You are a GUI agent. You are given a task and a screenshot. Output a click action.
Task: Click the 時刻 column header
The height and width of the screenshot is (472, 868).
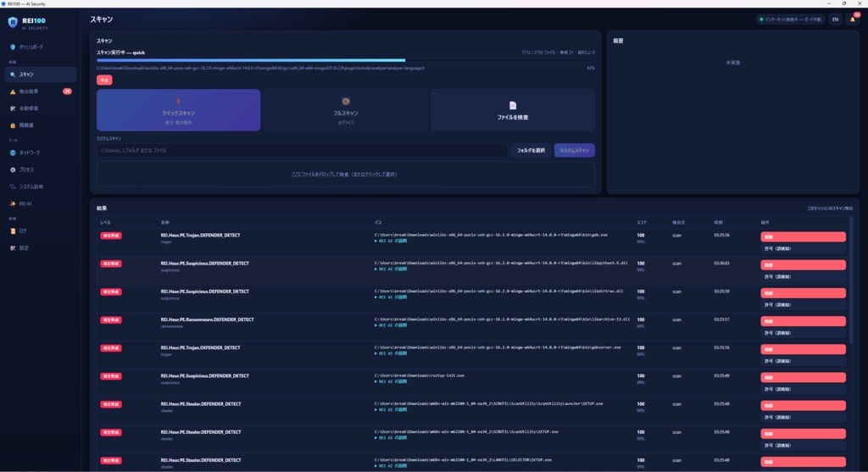[x=719, y=223]
